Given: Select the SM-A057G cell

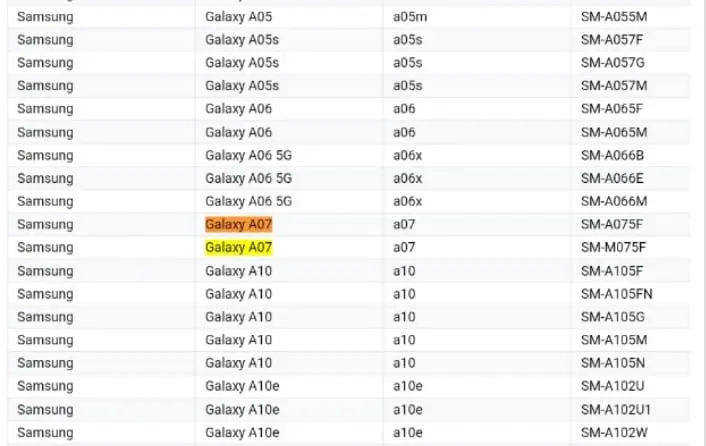Looking at the screenshot, I should (x=614, y=63).
